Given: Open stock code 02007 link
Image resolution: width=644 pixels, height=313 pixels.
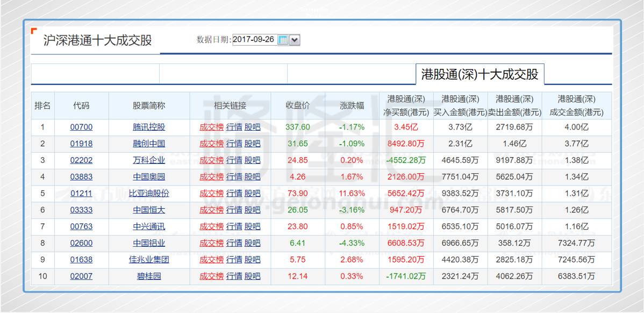Looking at the screenshot, I should click(81, 276).
